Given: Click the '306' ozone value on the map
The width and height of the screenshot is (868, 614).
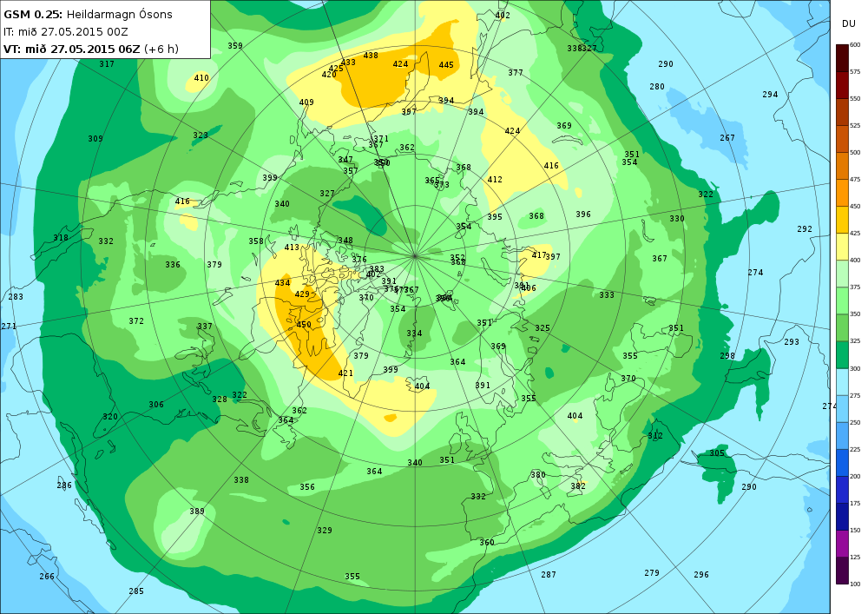Looking at the screenshot, I should [x=156, y=405].
